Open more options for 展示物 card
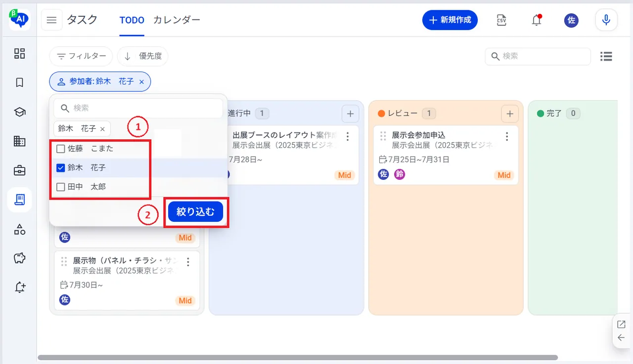Viewport: 633px width, 364px height. (x=188, y=262)
